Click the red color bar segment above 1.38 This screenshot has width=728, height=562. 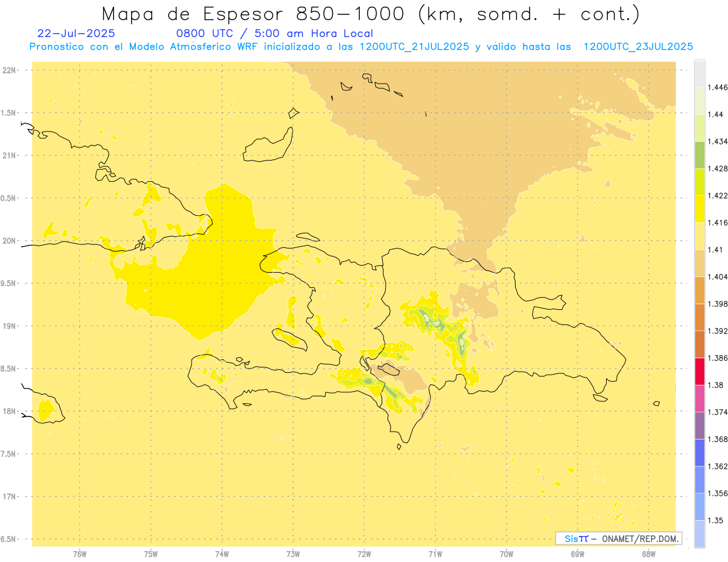click(699, 371)
